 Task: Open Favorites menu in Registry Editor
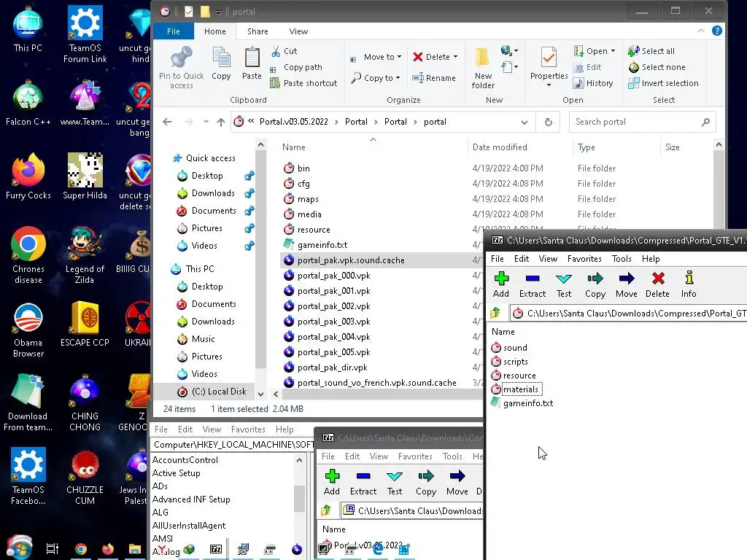248,429
